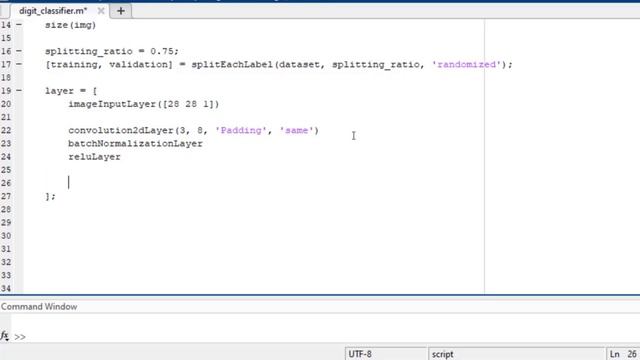Click line number 20 in gutter
This screenshot has width=640, height=360.
[x=6, y=104]
